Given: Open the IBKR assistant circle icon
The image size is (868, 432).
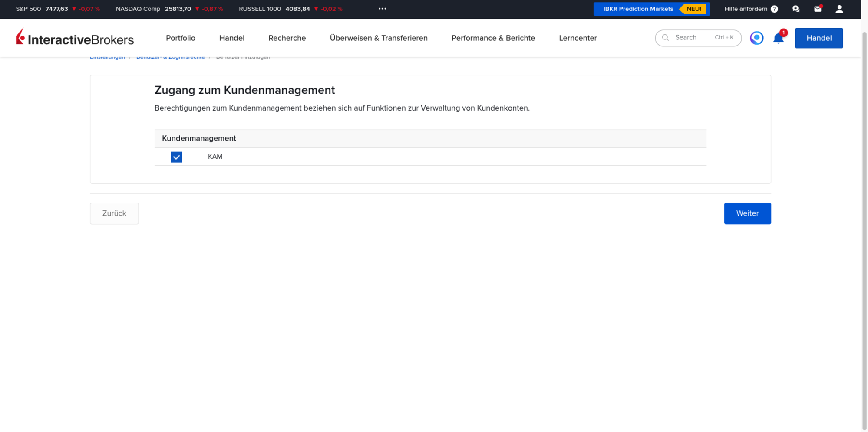Looking at the screenshot, I should click(756, 38).
